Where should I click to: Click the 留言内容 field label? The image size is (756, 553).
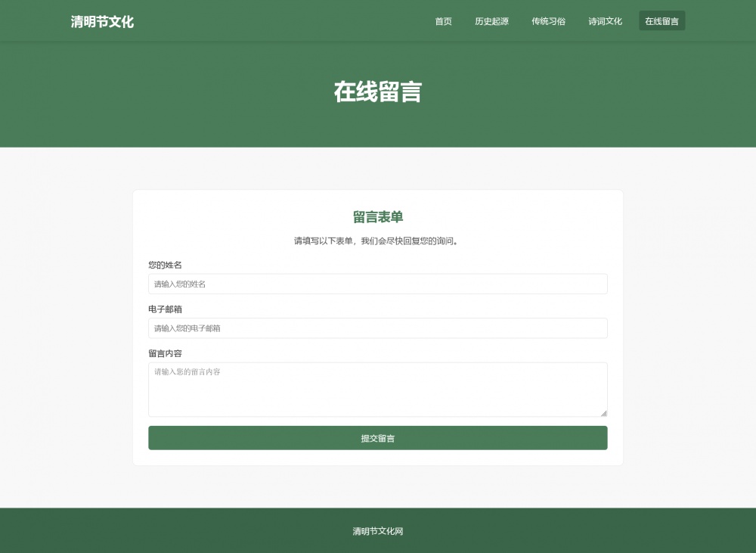[165, 353]
